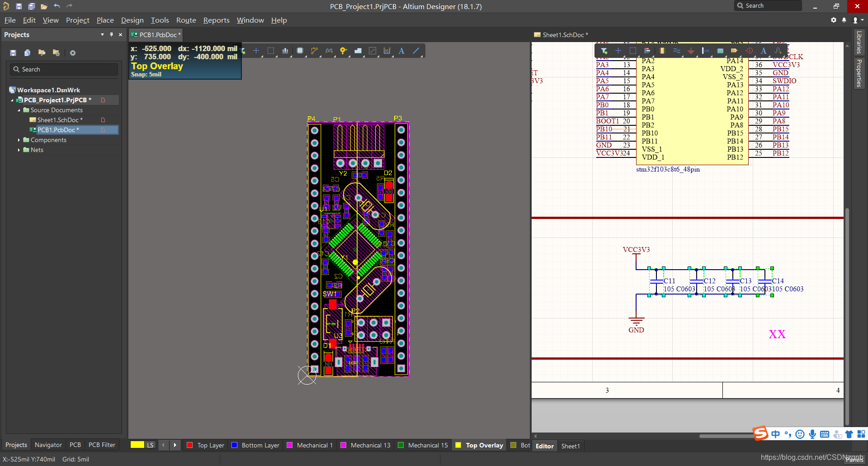Select the schematic place port D1 icon
The width and height of the screenshot is (868, 466).
[x=735, y=51]
